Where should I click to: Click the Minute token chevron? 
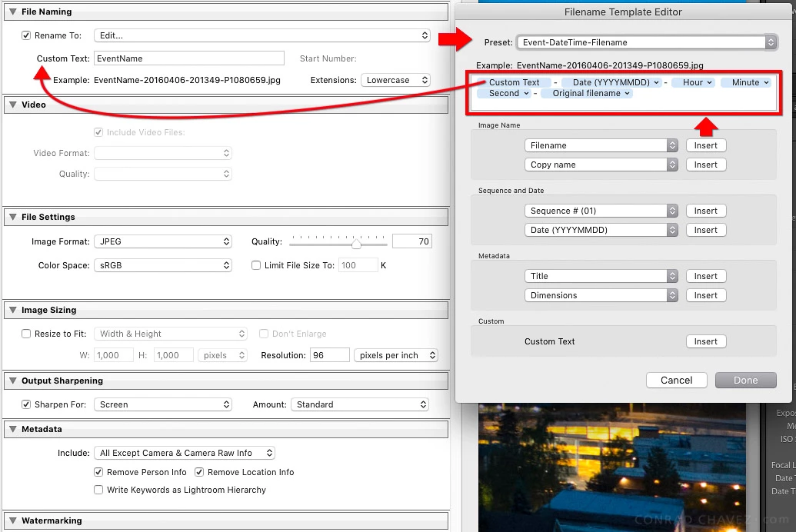tap(765, 82)
